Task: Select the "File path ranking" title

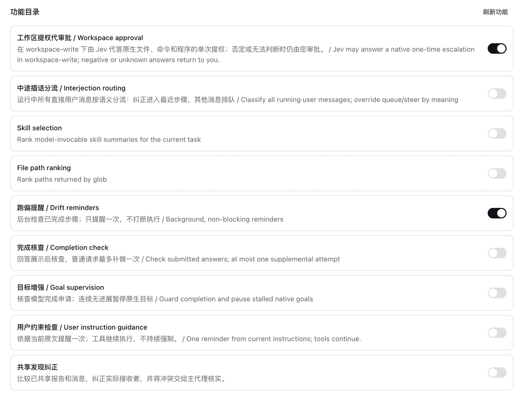Action: pyautogui.click(x=44, y=168)
